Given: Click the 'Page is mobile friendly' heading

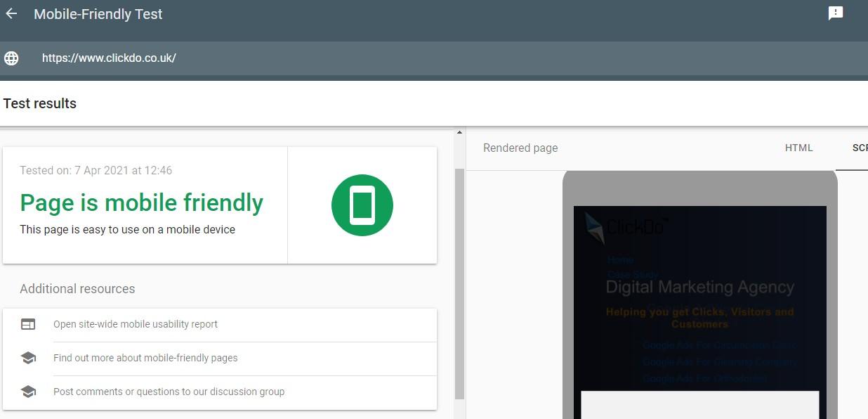Looking at the screenshot, I should pyautogui.click(x=141, y=202).
